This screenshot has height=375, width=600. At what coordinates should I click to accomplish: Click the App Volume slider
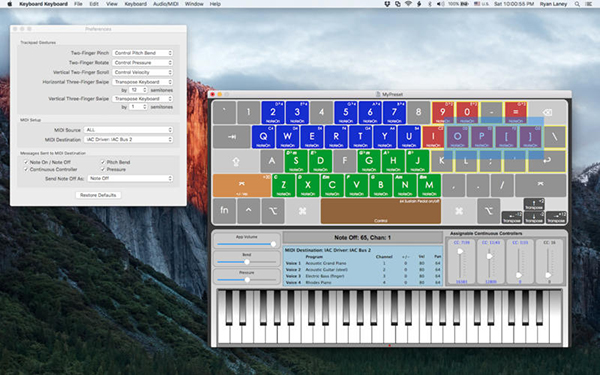246,244
